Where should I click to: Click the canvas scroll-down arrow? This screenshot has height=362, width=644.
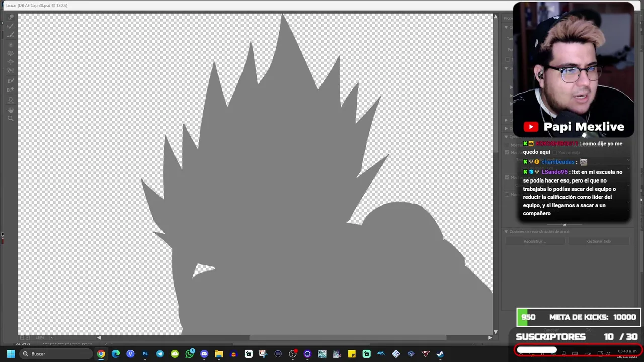495,332
